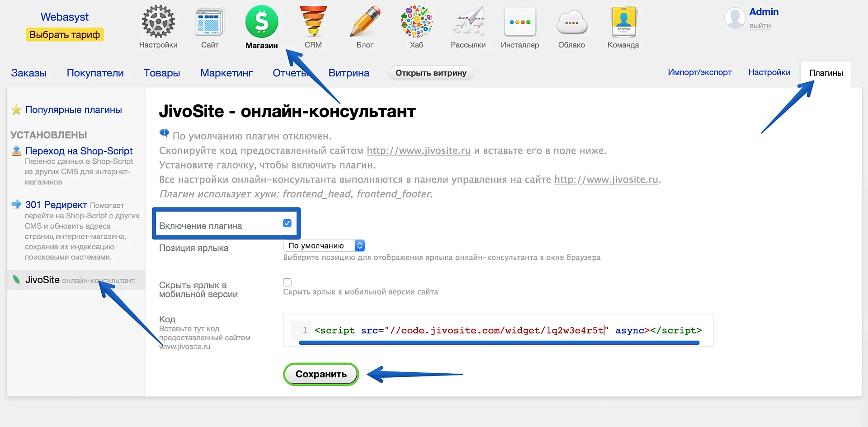Click the выйти logout link
This screenshot has width=868, height=427.
click(760, 26)
